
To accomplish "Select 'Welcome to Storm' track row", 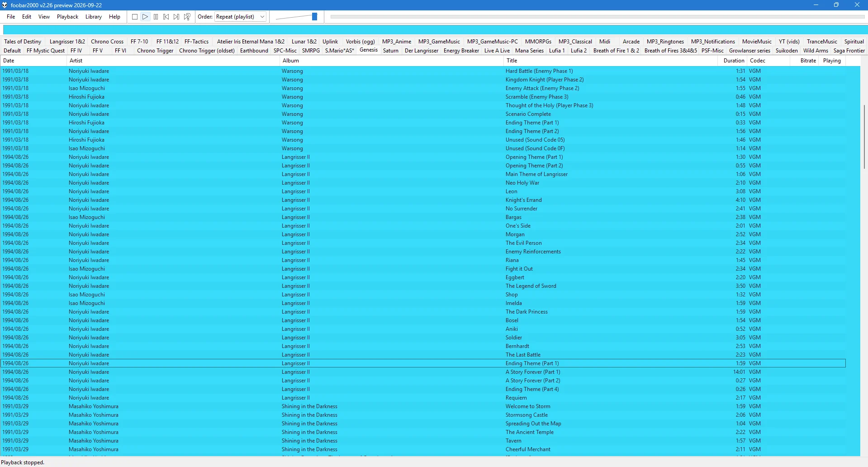I will point(423,406).
